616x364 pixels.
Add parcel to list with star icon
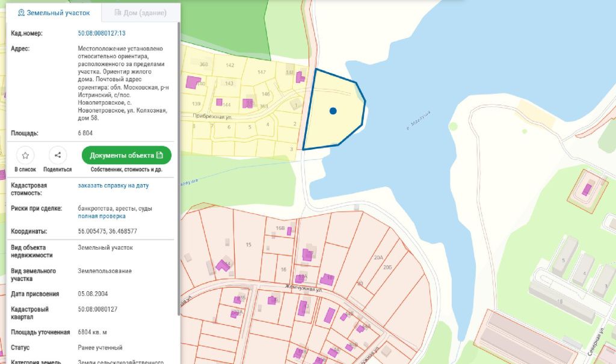pyautogui.click(x=25, y=155)
